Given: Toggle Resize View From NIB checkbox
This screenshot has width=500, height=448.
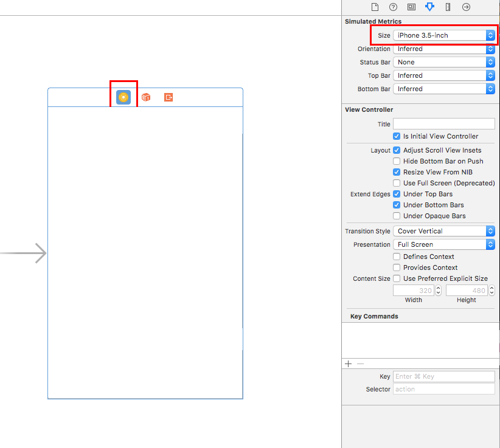Looking at the screenshot, I should click(x=397, y=172).
